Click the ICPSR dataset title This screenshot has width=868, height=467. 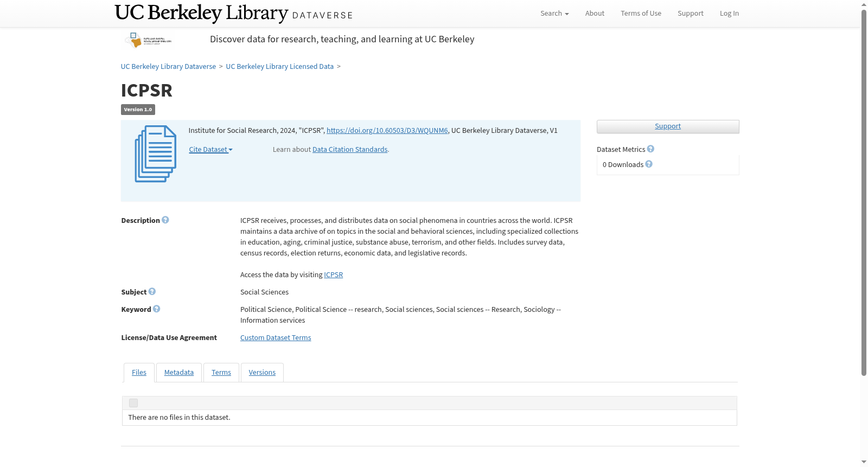(x=146, y=90)
